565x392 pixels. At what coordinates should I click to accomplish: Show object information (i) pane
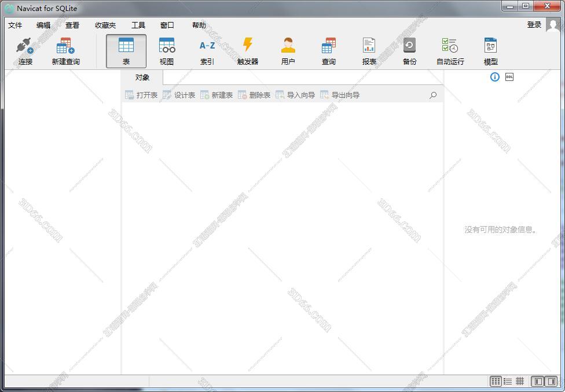[495, 77]
